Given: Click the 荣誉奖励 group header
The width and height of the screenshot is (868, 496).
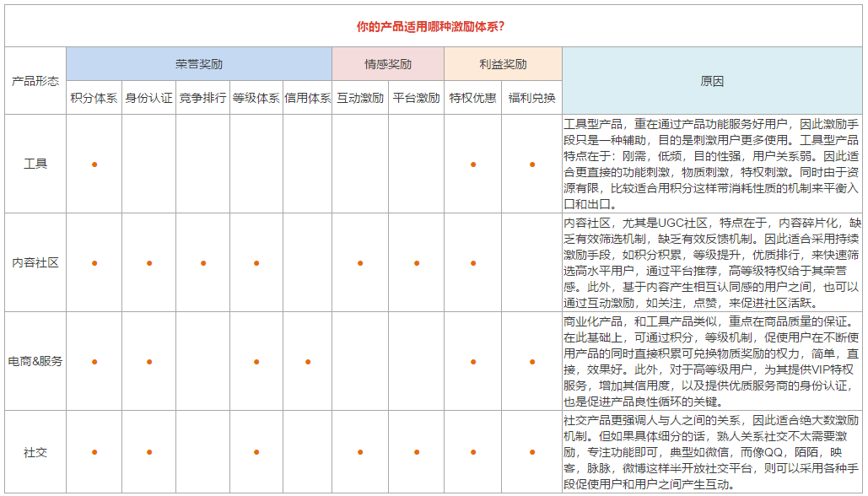Looking at the screenshot, I should tap(199, 64).
